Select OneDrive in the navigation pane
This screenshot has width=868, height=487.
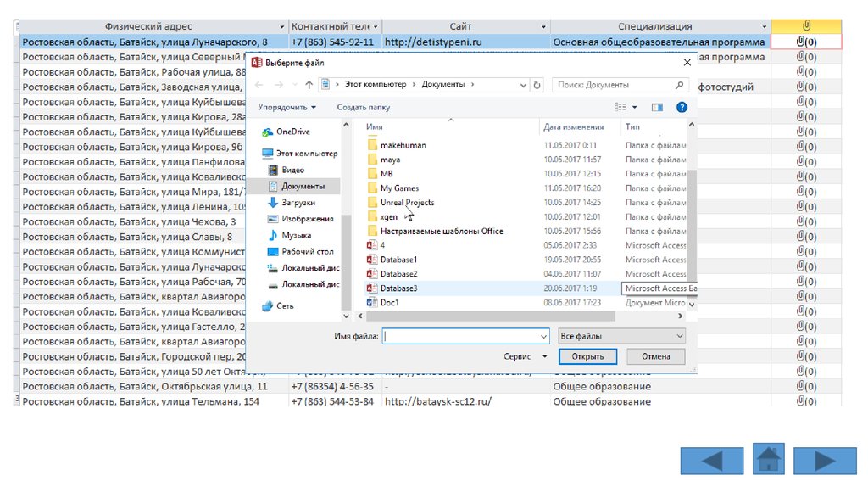[x=292, y=132]
